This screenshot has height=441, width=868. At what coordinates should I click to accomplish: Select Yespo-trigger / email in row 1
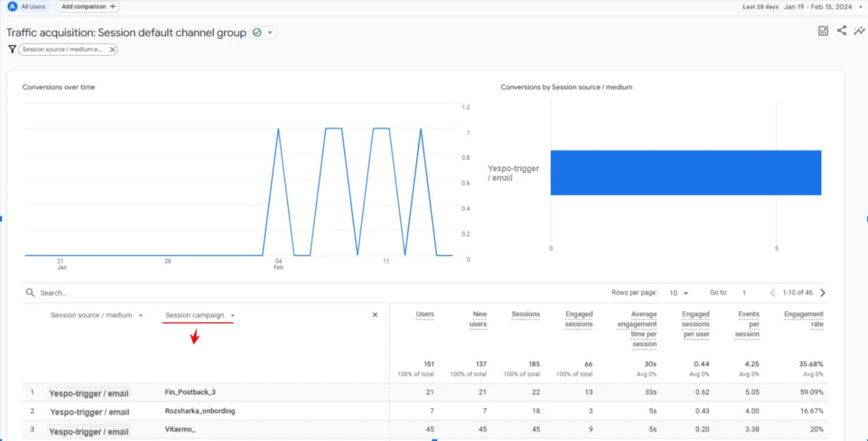pyautogui.click(x=89, y=393)
